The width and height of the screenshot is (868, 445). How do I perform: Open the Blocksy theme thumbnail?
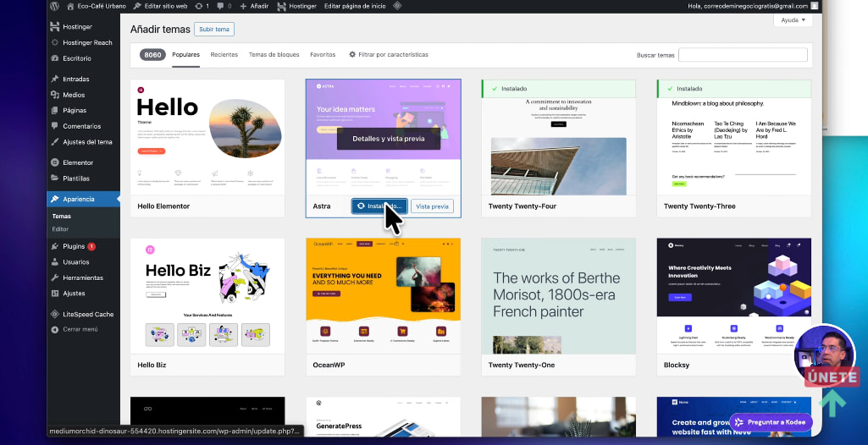pos(734,296)
